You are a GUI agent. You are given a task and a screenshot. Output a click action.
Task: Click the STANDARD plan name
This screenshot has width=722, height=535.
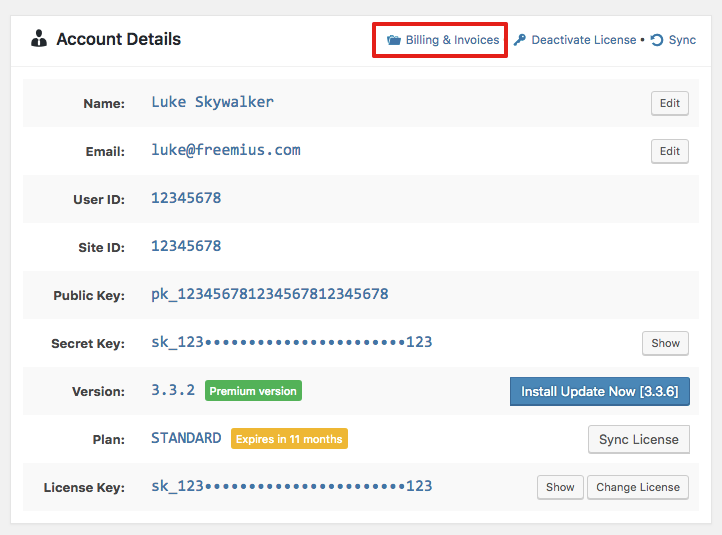click(x=186, y=438)
